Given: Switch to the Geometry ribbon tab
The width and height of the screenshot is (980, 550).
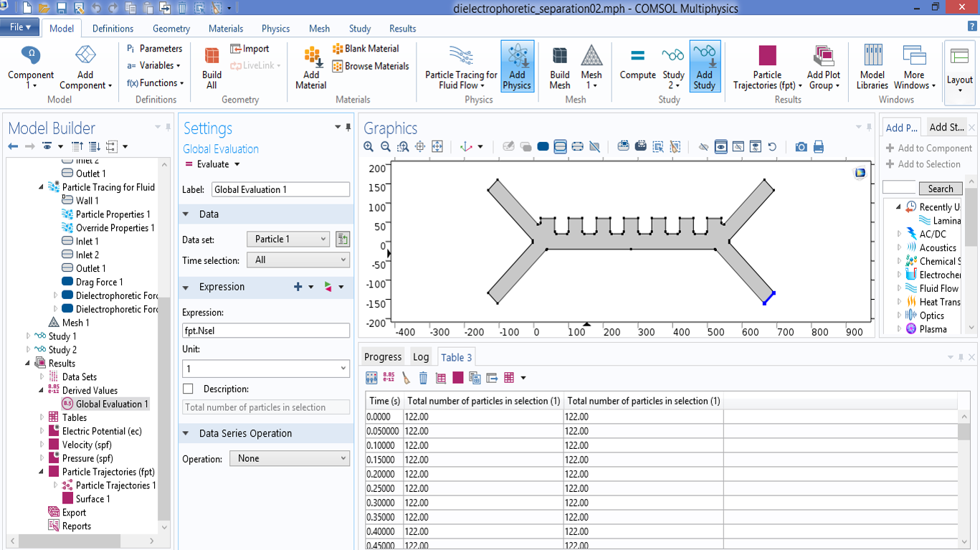Looking at the screenshot, I should 171,29.
